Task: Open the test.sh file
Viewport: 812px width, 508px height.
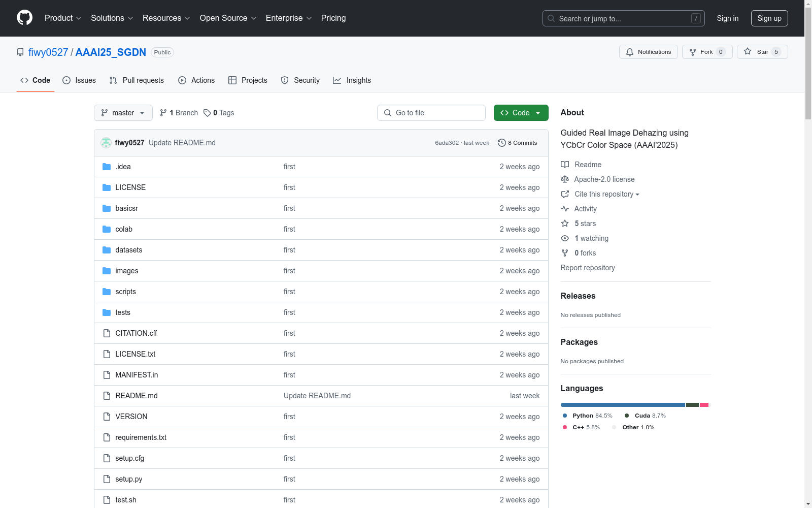Action: pyautogui.click(x=126, y=500)
